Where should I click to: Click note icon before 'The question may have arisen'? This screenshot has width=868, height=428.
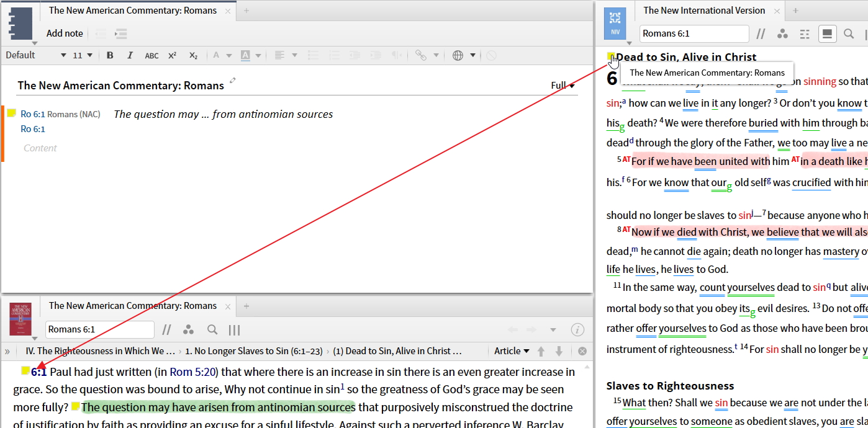click(75, 406)
